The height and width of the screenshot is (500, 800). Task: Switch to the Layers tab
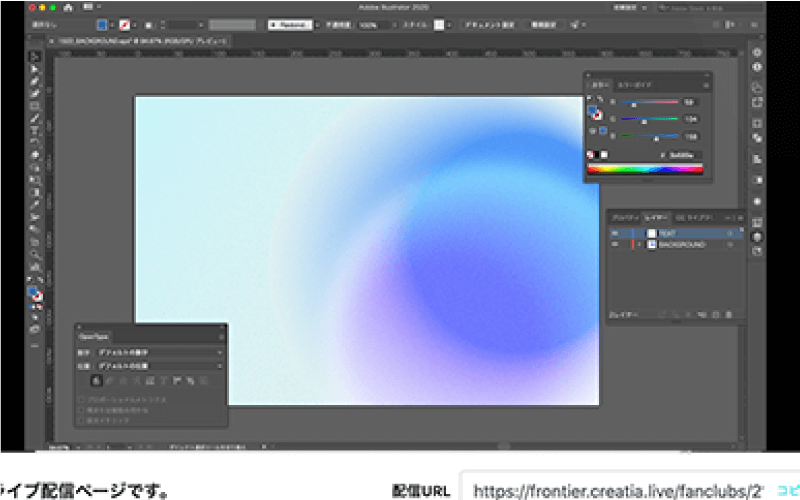[x=657, y=218]
